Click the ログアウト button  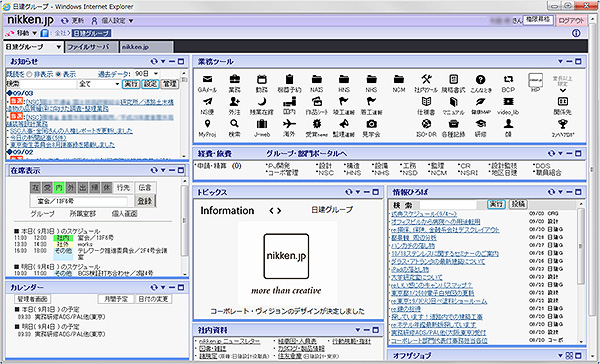[571, 21]
